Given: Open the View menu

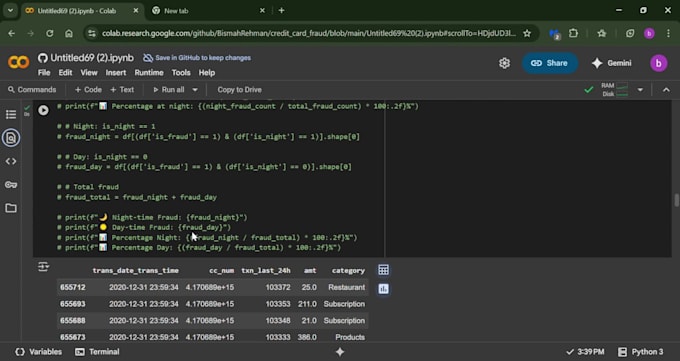Looking at the screenshot, I should 89,73.
